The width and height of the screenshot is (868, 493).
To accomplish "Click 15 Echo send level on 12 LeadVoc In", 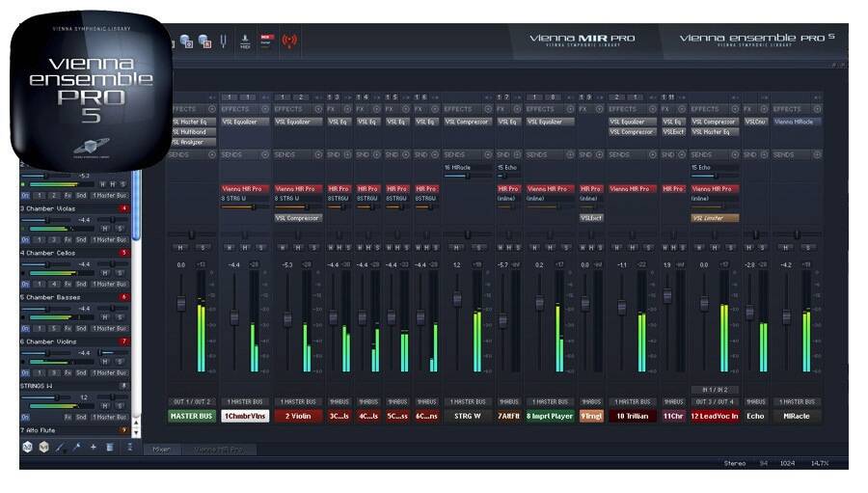I will [715, 177].
